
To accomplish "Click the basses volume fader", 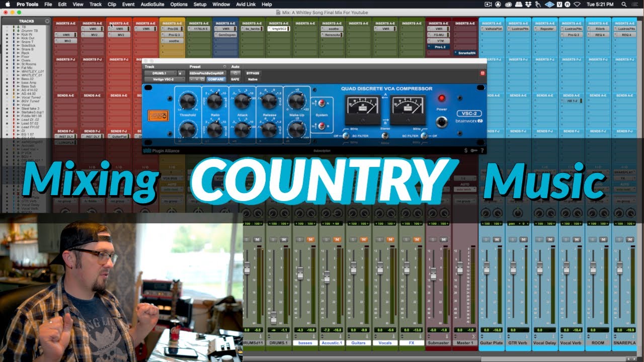I will (300, 274).
